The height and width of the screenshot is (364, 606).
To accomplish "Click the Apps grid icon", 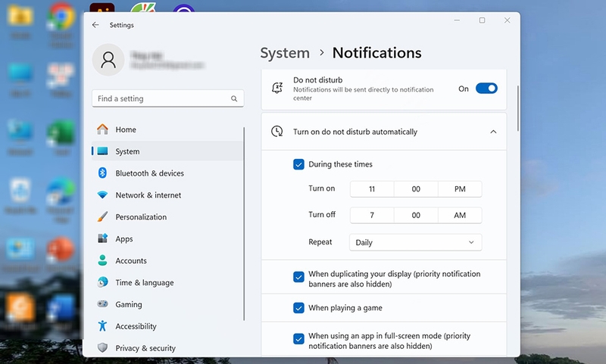I will coord(102,238).
